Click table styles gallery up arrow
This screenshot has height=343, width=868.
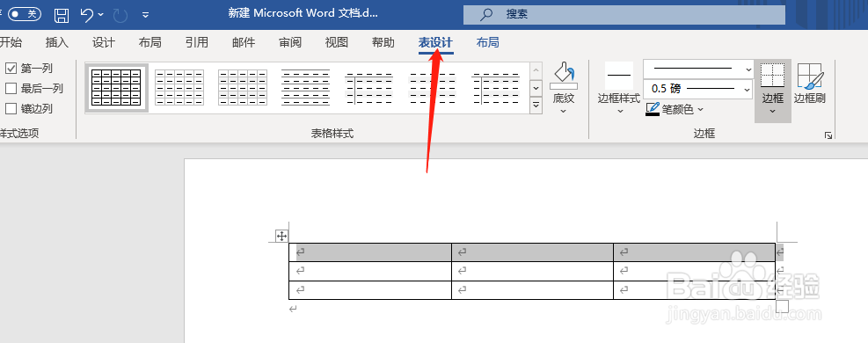click(x=536, y=71)
